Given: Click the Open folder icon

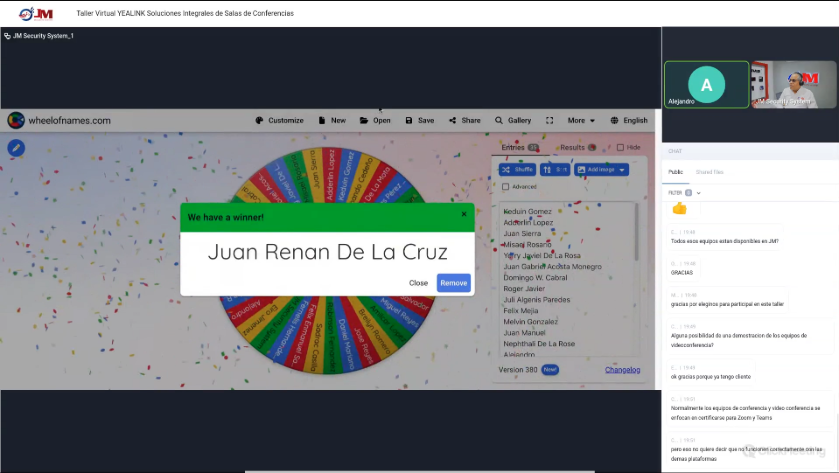Looking at the screenshot, I should [375, 121].
